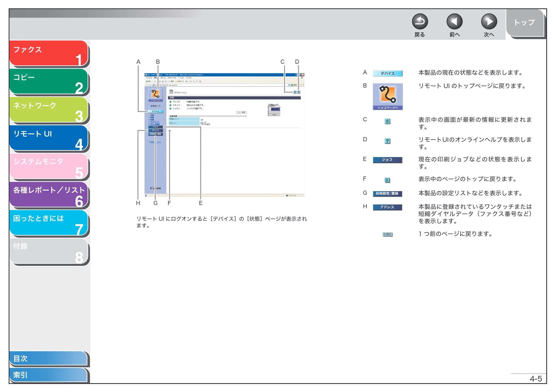This screenshot has height=392, width=554.
Task: Click the page-top arrow icon in row F
Action: [x=388, y=180]
